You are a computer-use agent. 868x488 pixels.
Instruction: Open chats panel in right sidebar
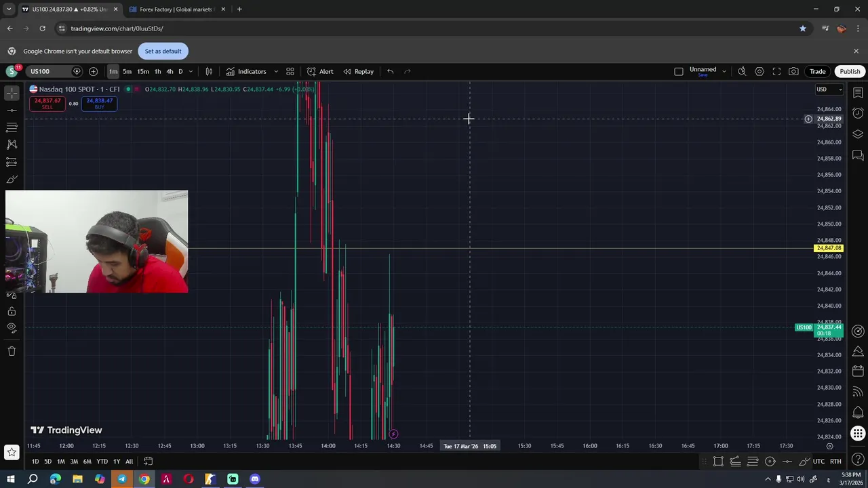(x=858, y=155)
